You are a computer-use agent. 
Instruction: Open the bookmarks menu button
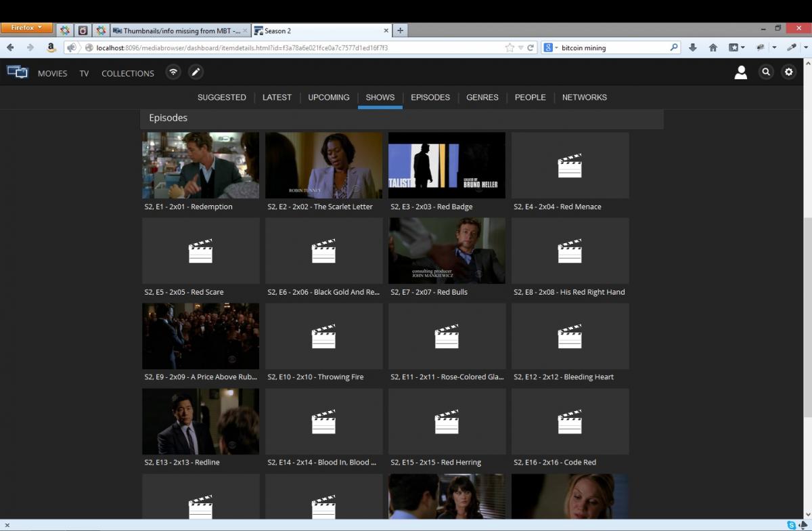coord(736,48)
